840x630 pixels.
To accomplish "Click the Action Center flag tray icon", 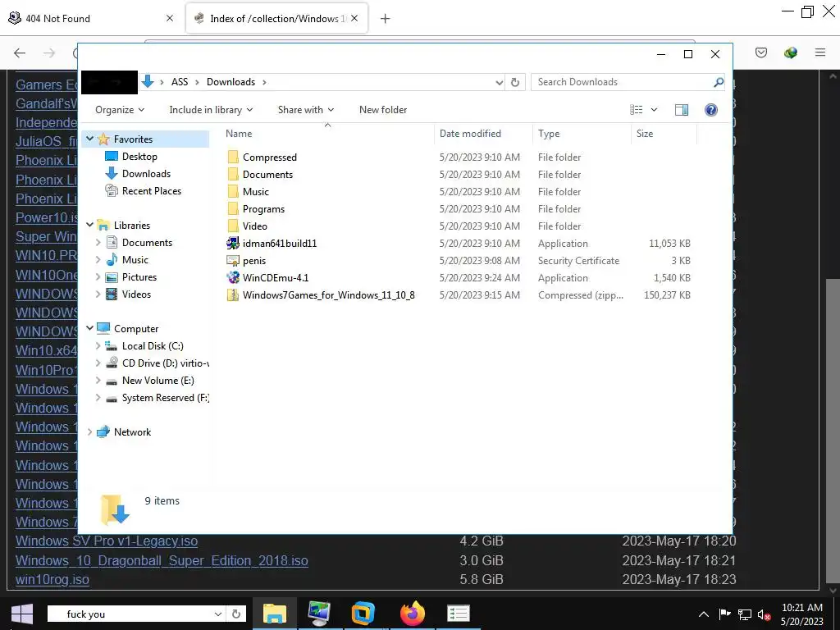I will point(725,614).
